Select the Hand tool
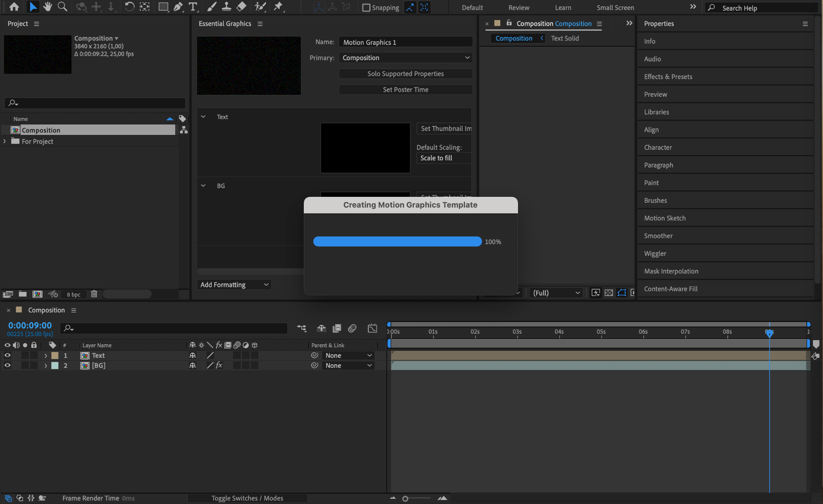The width and height of the screenshot is (823, 504). pos(47,7)
